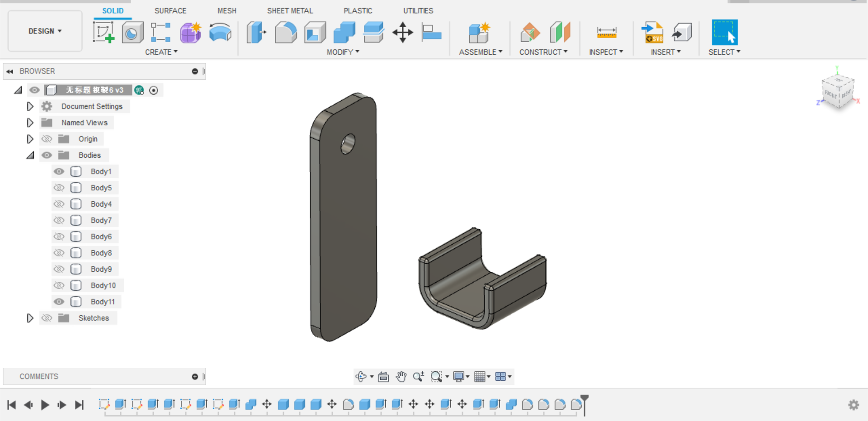Screen dimensions: 868x421
Task: Select the Fillet tool in Modify
Action: click(x=286, y=32)
